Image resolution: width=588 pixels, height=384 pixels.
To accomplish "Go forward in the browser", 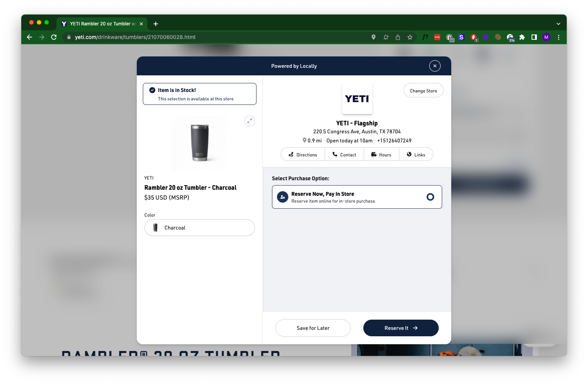I will 42,37.
